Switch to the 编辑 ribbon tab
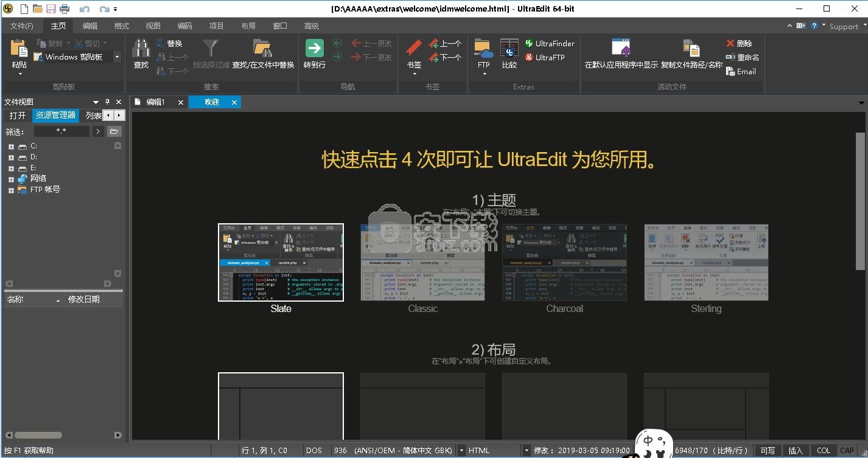This screenshot has height=458, width=868. (x=90, y=26)
